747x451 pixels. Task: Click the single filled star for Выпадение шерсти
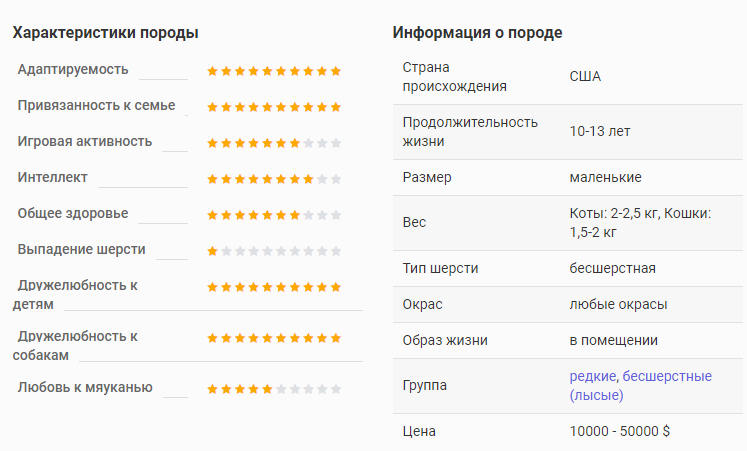click(212, 251)
